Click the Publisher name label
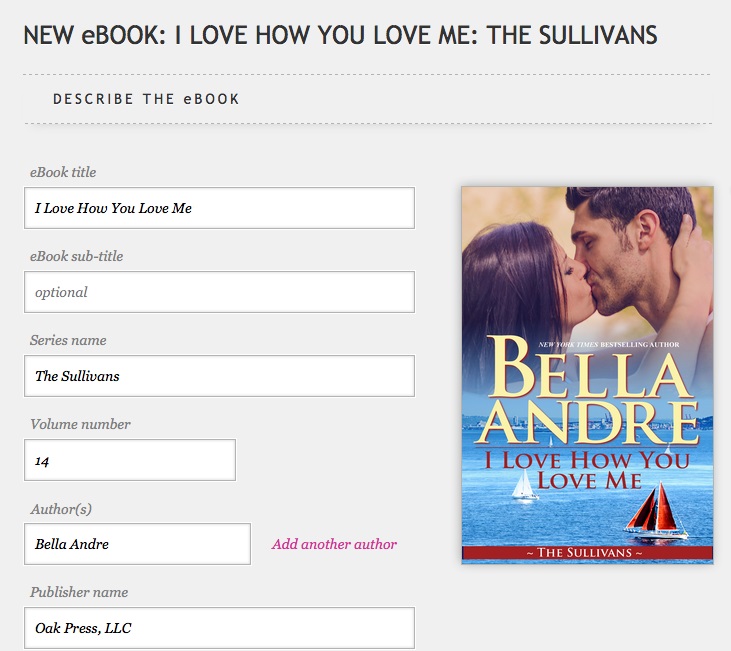The height and width of the screenshot is (651, 731). pyautogui.click(x=79, y=592)
